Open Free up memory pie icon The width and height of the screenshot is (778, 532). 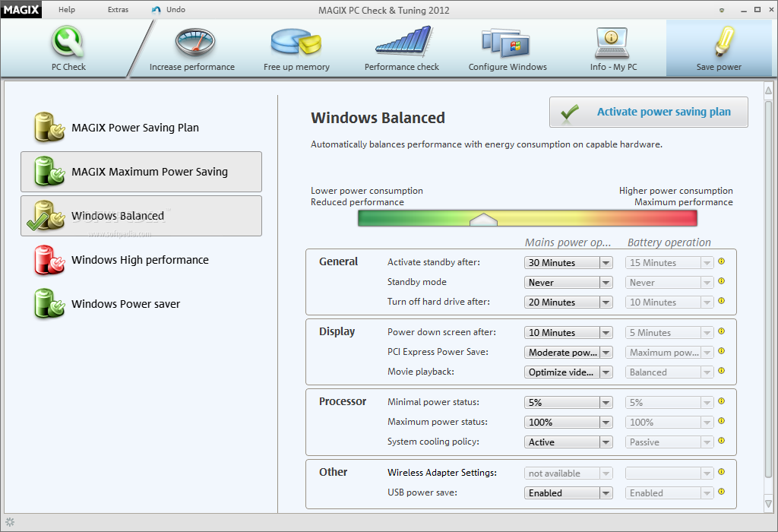point(296,41)
